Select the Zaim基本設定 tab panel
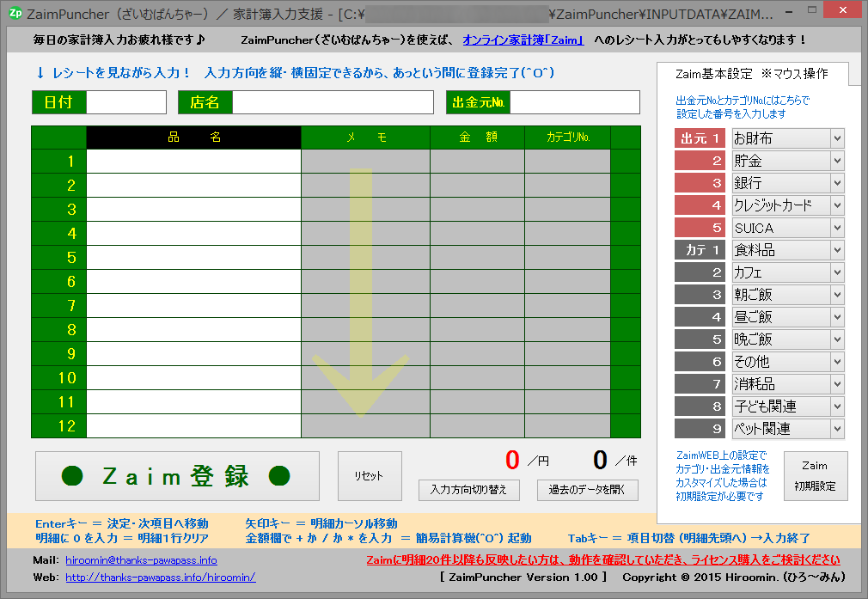 click(752, 74)
